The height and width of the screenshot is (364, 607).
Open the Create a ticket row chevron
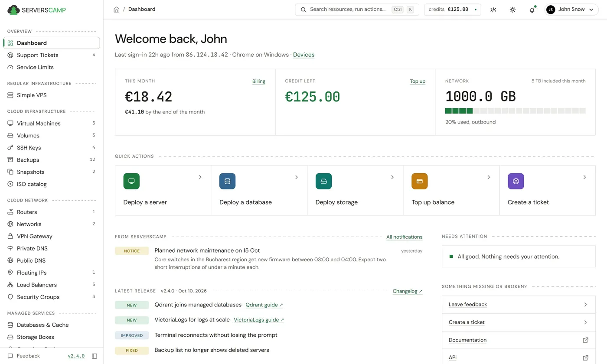[585, 322]
